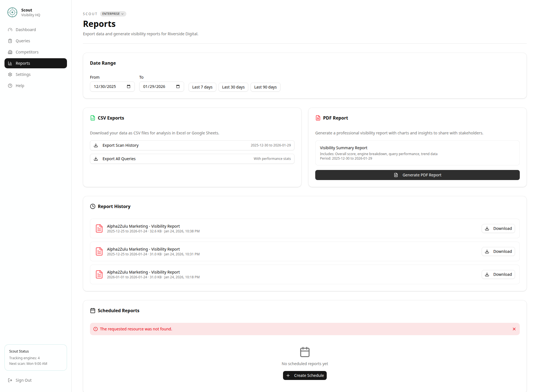Click the Reports chart icon in sidebar
This screenshot has height=392, width=538.
(x=10, y=63)
